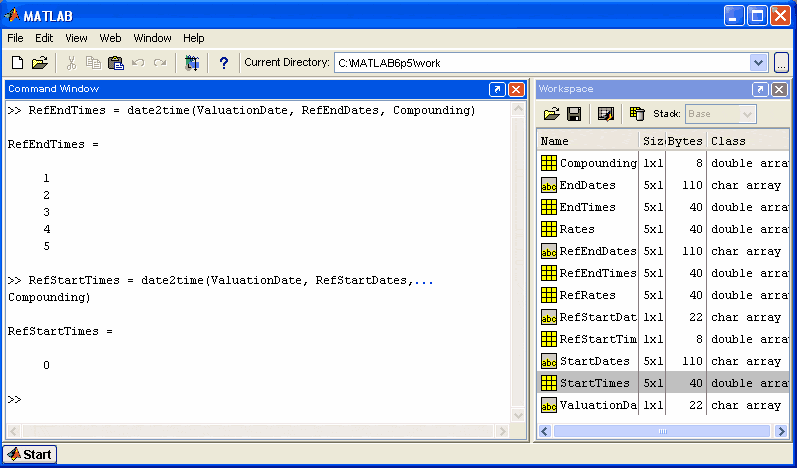Click the Redo arrow icon
797x468 pixels.
[x=160, y=63]
